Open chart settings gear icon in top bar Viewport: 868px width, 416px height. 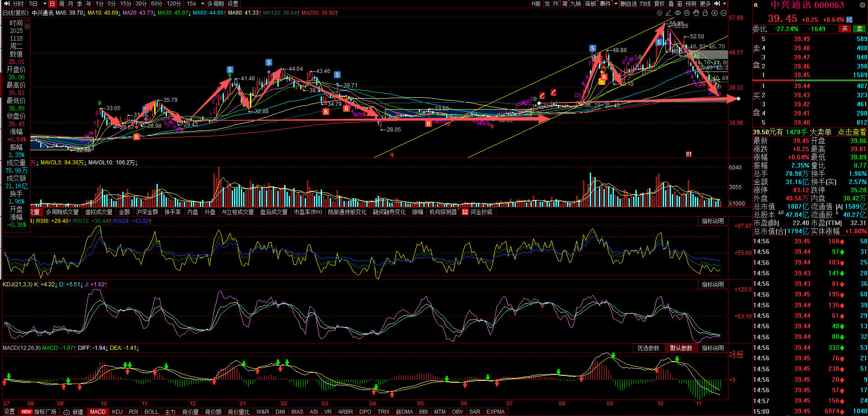(659, 13)
